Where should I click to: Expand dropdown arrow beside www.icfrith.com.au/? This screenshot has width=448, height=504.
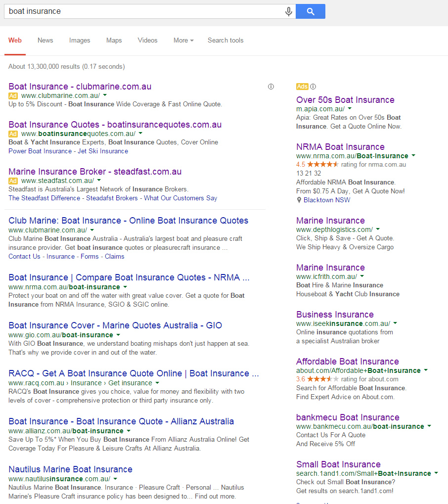click(362, 276)
